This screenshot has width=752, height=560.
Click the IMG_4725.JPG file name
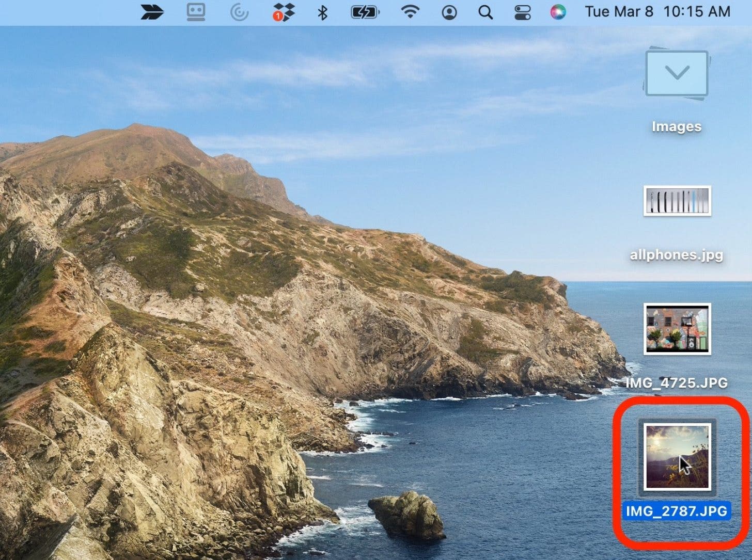point(677,383)
